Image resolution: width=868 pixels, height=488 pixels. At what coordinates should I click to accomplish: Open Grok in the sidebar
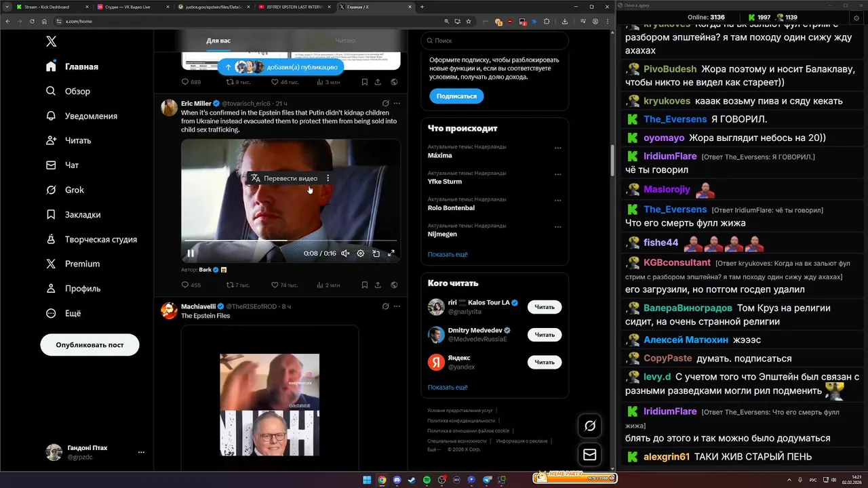pyautogui.click(x=64, y=190)
